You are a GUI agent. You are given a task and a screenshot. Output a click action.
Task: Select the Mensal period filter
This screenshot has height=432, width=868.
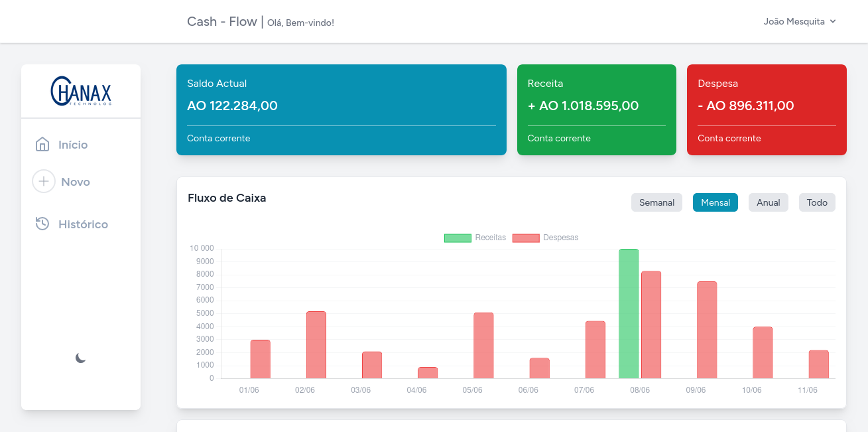coord(715,202)
